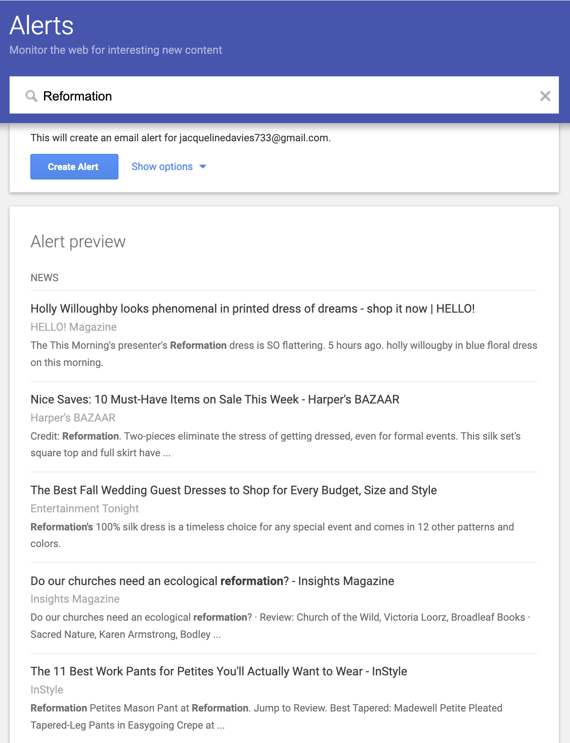
Task: Click the HELLO! Magazine source label
Action: tap(73, 327)
